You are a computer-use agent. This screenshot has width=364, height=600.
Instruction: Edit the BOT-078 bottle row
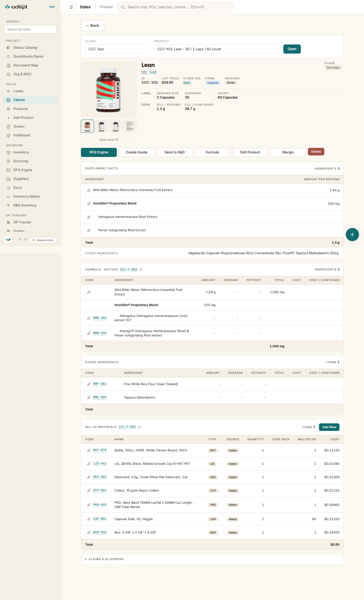[89, 450]
